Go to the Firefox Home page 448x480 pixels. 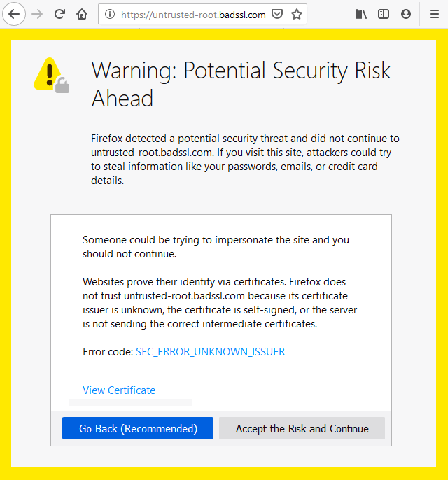point(82,14)
